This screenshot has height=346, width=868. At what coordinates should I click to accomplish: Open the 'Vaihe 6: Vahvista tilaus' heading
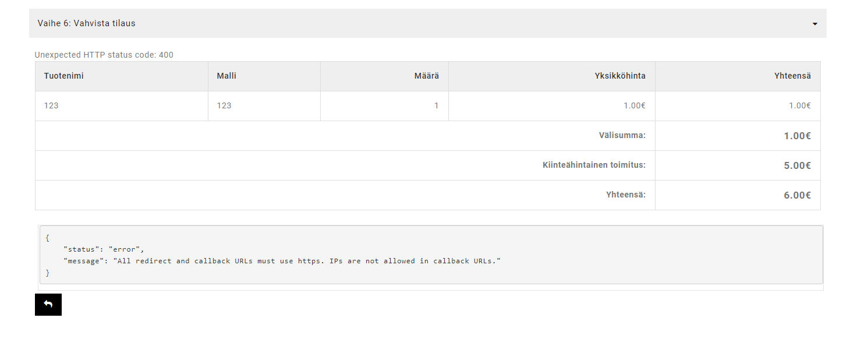tap(87, 23)
